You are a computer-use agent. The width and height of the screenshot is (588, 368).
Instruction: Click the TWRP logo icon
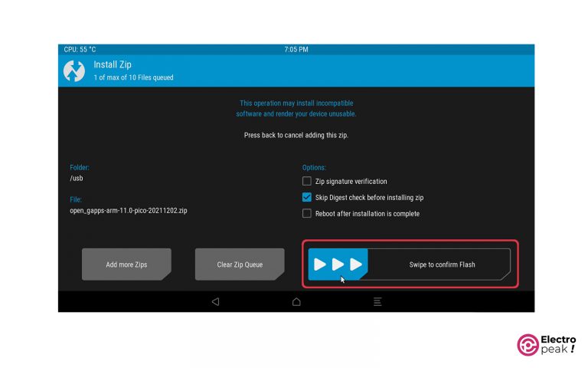(x=73, y=71)
